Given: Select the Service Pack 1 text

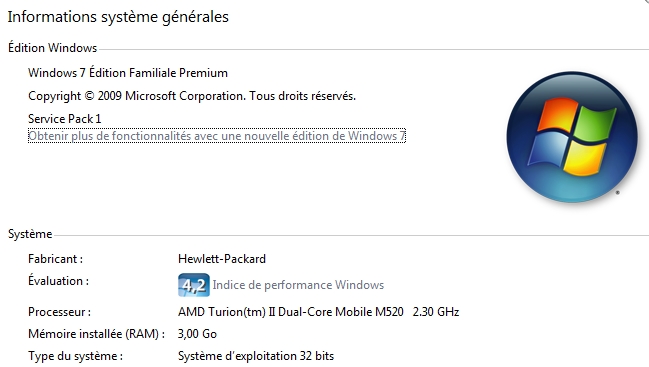Looking at the screenshot, I should (65, 119).
